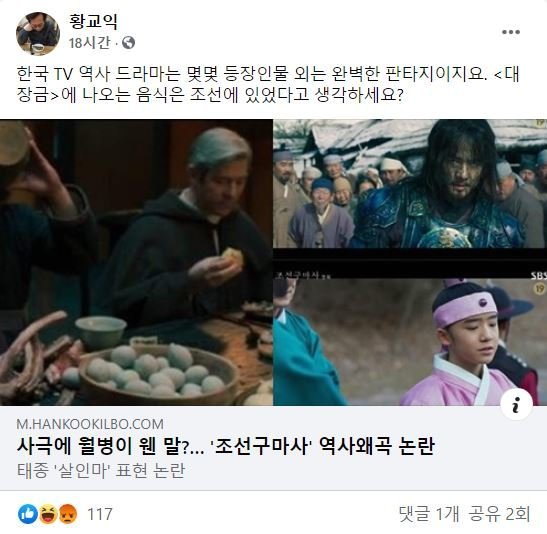View the 공유 2회 shares list
Viewport: 547px width, 534px height.
click(x=499, y=514)
